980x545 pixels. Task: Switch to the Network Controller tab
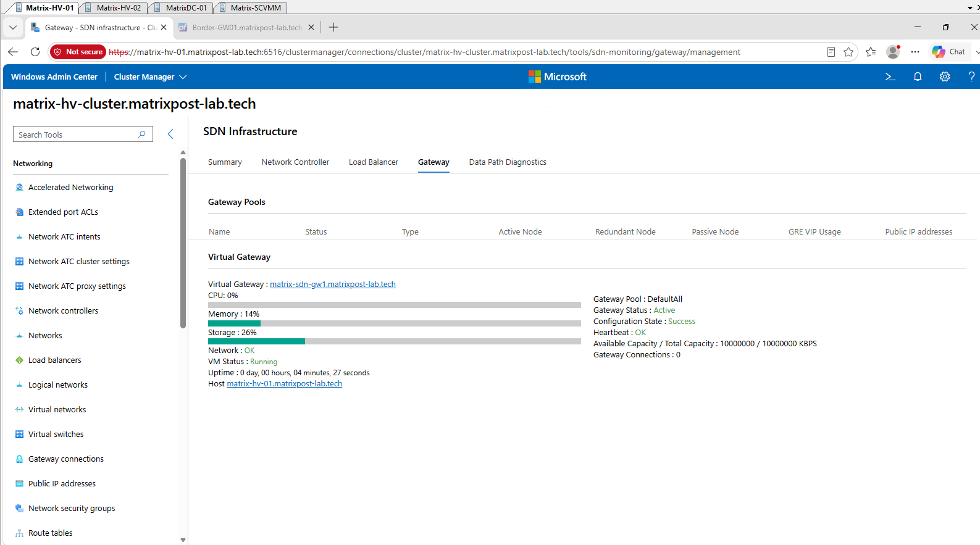click(295, 162)
